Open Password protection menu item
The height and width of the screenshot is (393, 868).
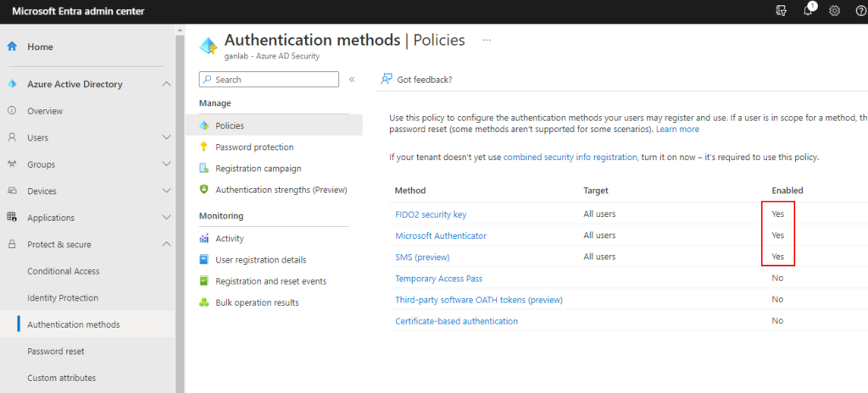click(254, 147)
